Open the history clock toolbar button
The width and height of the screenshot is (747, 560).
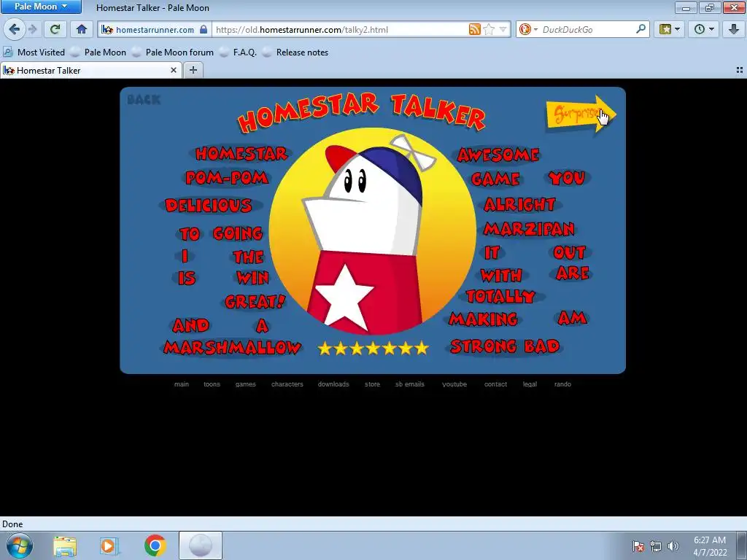703,29
